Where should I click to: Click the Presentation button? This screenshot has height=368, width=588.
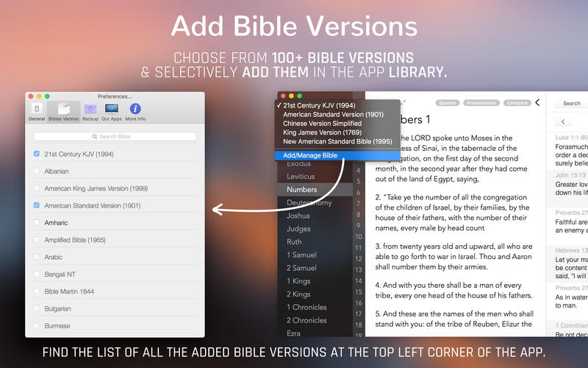pyautogui.click(x=481, y=103)
